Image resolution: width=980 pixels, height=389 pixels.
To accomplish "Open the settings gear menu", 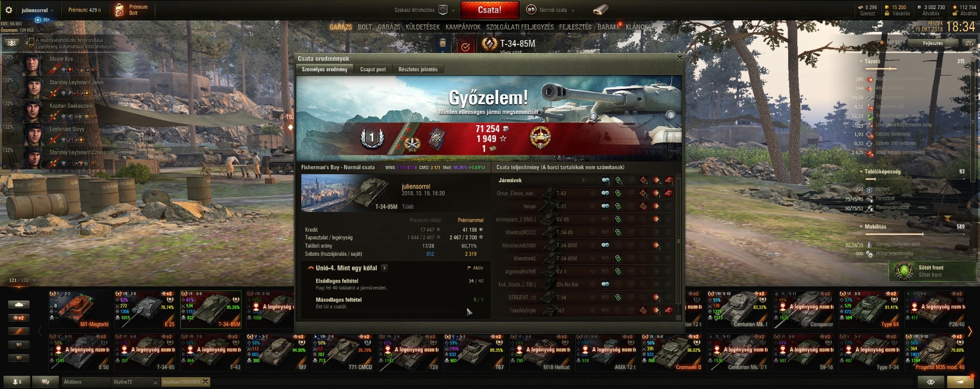I will (x=9, y=10).
